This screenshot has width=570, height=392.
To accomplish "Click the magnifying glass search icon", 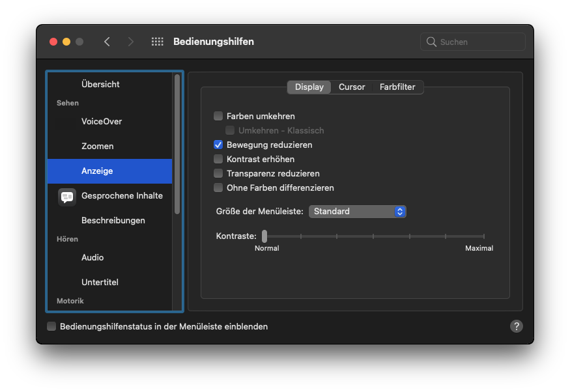I will (x=431, y=42).
